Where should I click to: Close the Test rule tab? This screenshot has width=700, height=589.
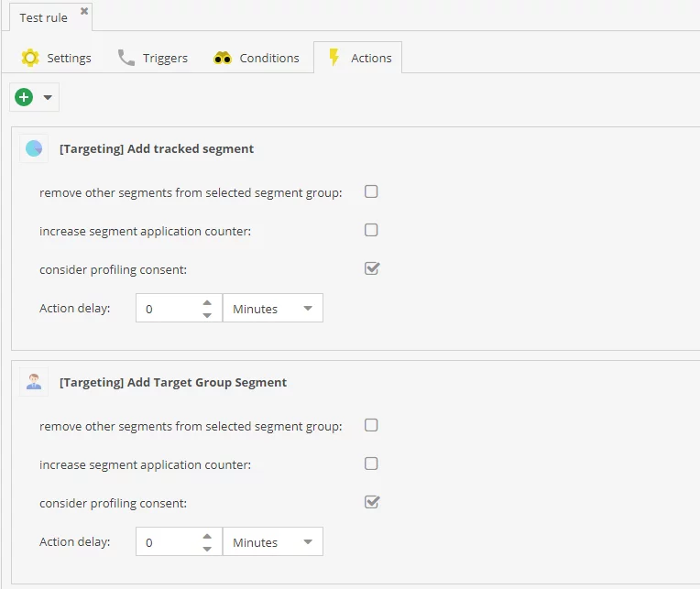pyautogui.click(x=84, y=11)
